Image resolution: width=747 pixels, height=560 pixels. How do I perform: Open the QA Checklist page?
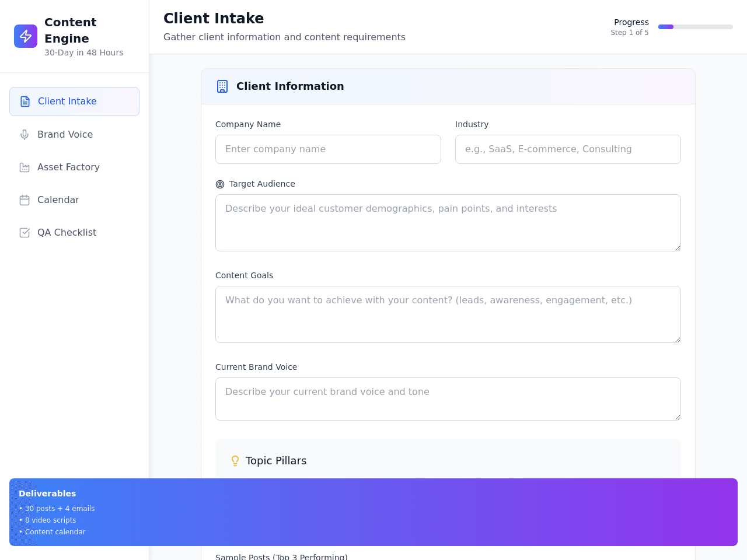point(74,233)
